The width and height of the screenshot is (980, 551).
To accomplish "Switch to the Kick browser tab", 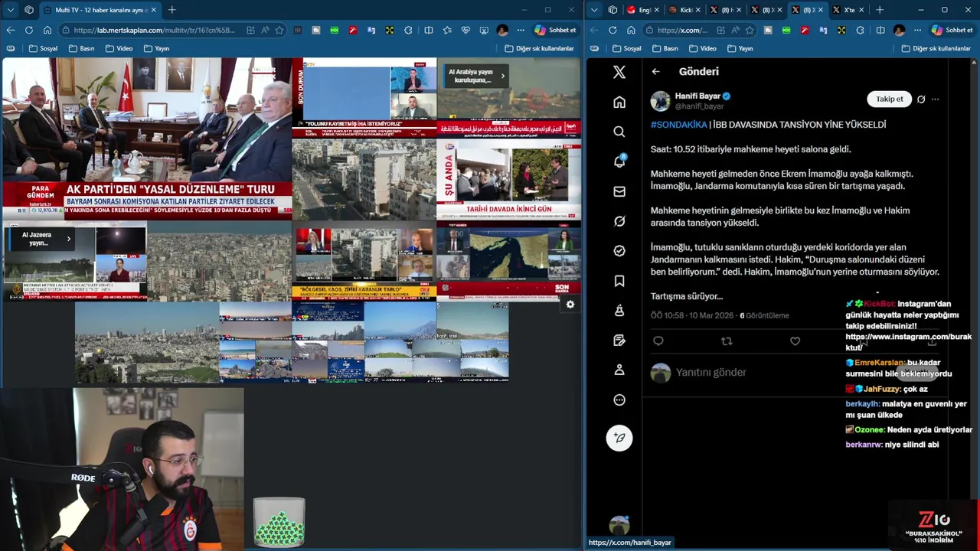I will pyautogui.click(x=683, y=10).
